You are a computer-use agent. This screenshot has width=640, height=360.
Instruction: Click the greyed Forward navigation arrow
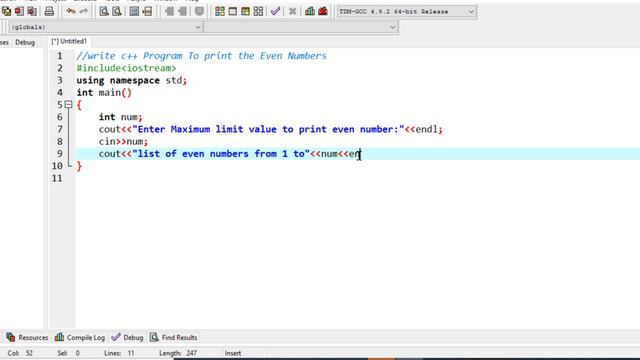pyautogui.click(x=182, y=11)
